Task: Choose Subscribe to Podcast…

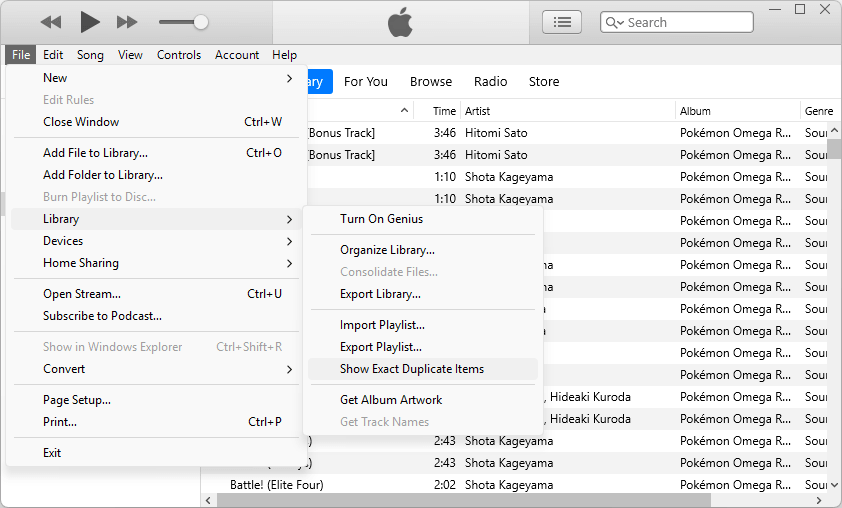Action: tap(156, 316)
